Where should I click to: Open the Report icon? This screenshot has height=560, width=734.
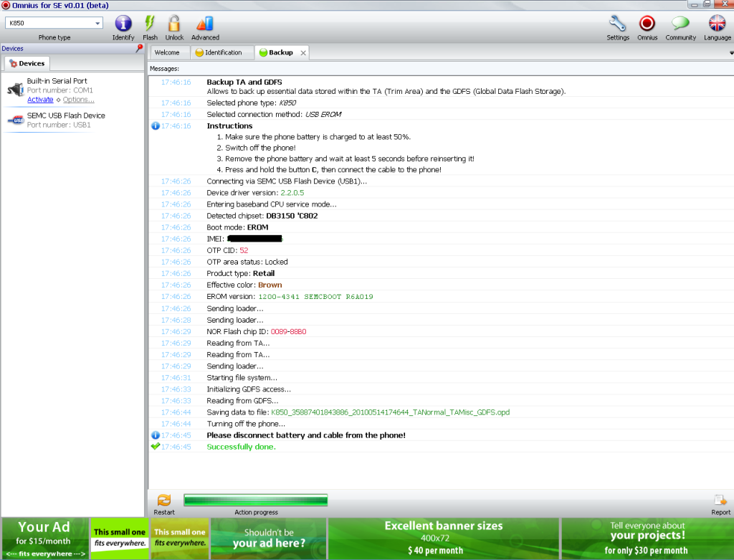720,500
